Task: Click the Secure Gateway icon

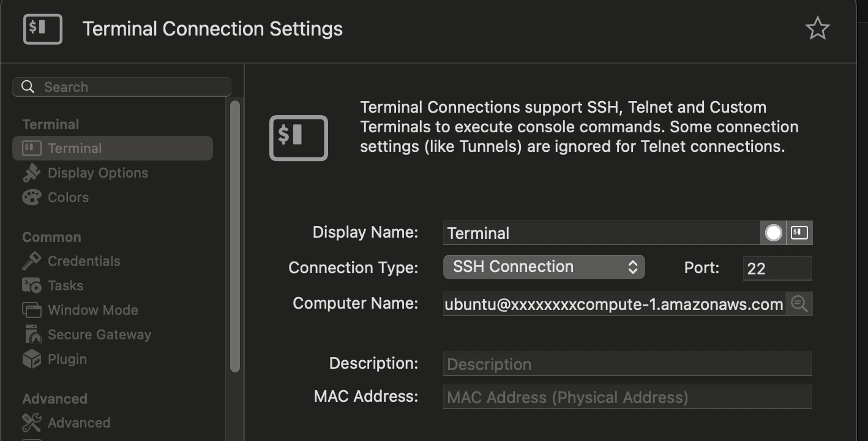Action: tap(31, 334)
